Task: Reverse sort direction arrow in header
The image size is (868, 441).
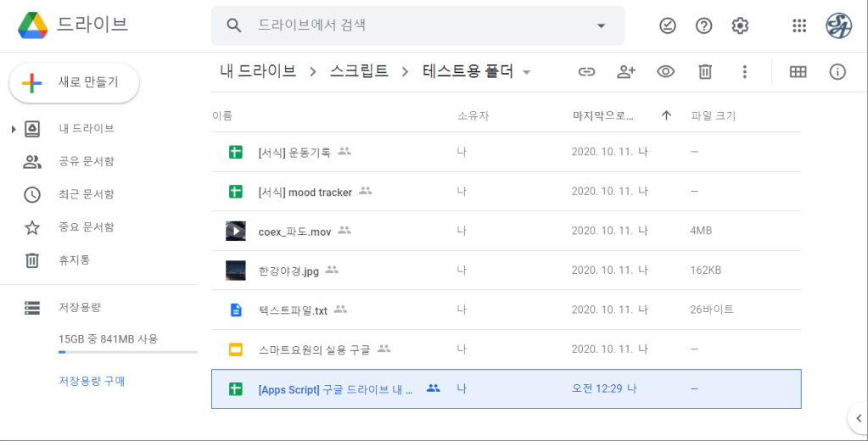Action: pyautogui.click(x=666, y=116)
